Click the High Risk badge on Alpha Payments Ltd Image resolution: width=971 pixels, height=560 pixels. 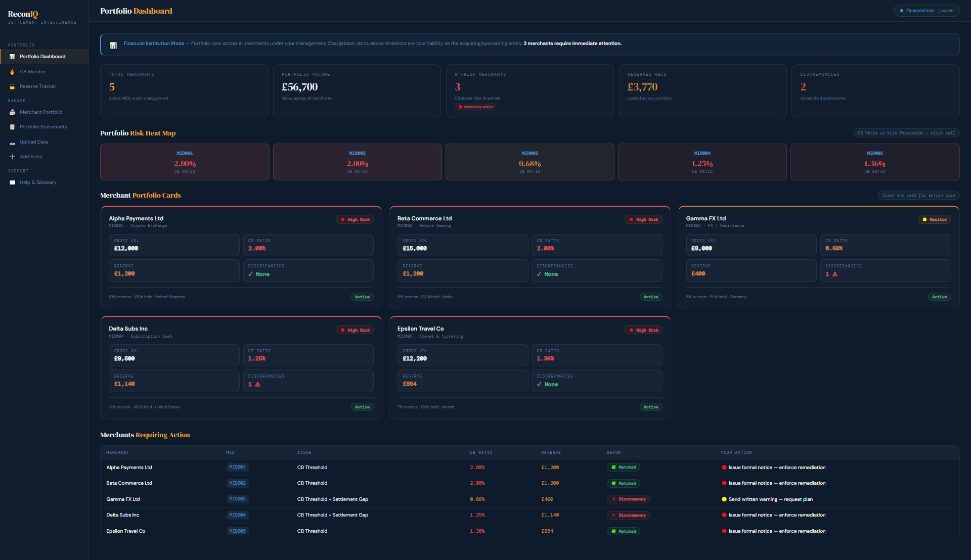coord(355,219)
